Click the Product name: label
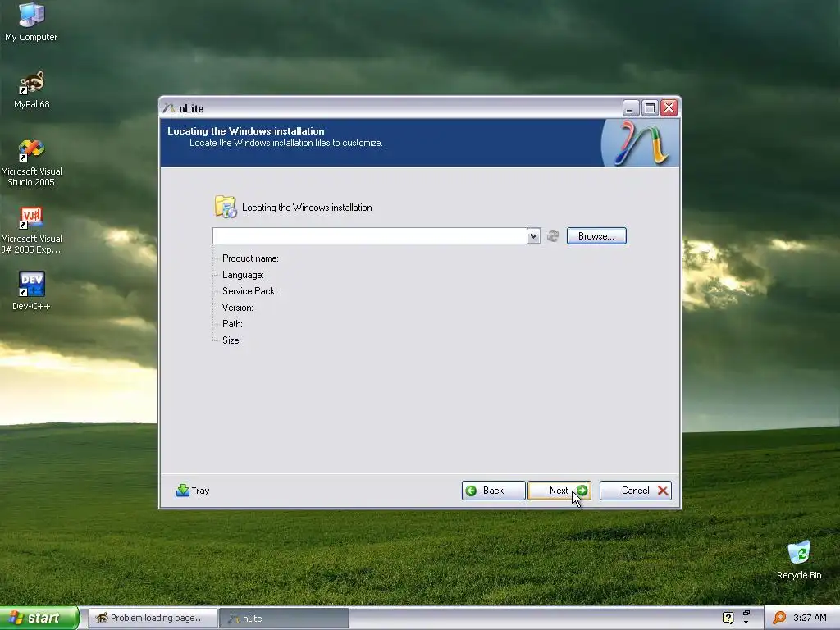Image resolution: width=840 pixels, height=630 pixels. 250,258
